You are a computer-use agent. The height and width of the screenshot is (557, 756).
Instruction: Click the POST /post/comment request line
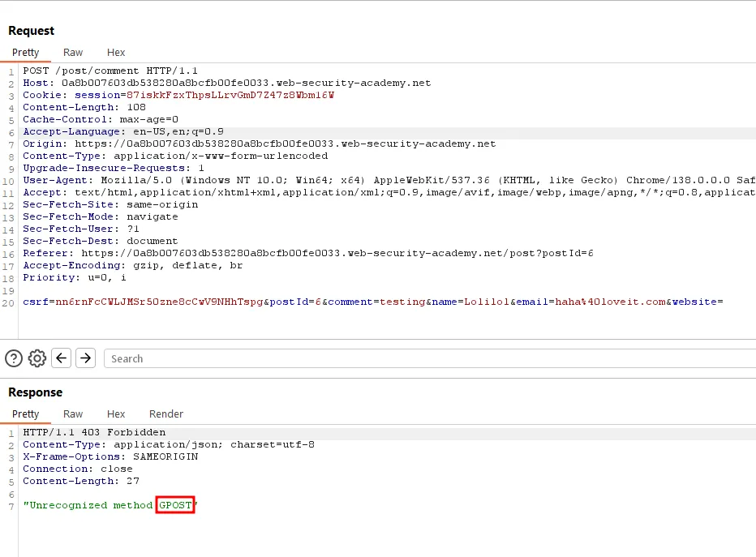pyautogui.click(x=110, y=71)
